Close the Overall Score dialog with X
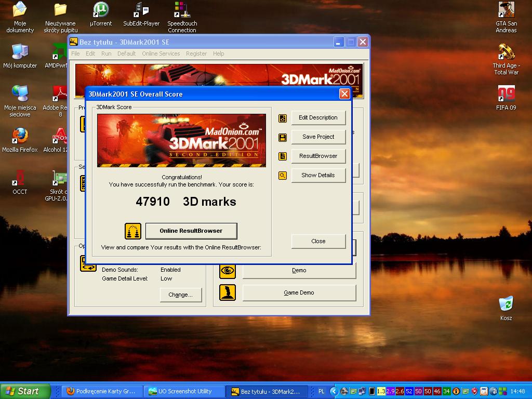Screen dimensions: 532x399 [344, 94]
